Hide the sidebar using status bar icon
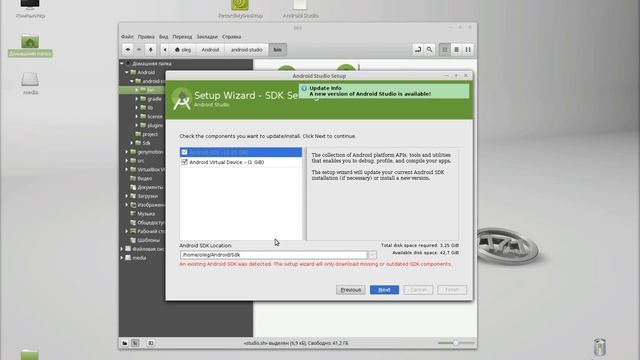The image size is (640, 360). click(x=151, y=343)
